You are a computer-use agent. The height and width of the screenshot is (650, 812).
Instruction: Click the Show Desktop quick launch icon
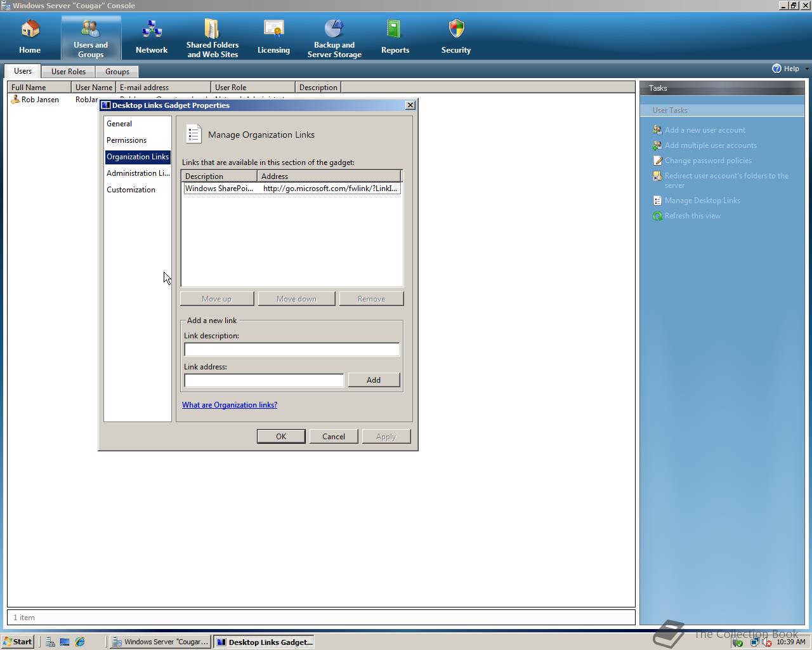65,642
